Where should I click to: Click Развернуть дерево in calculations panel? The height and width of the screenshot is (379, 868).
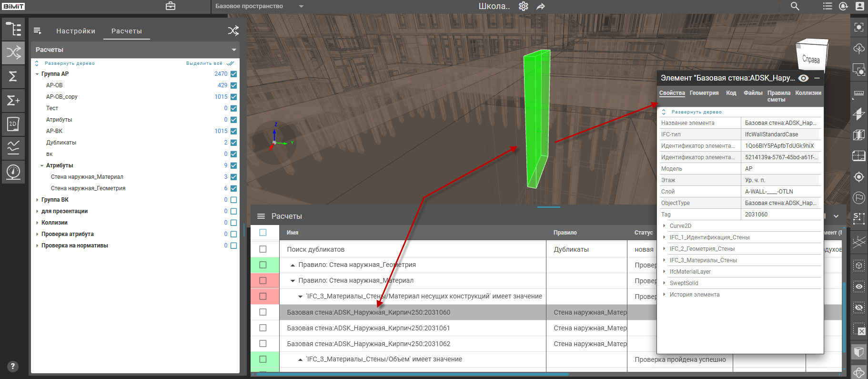tap(70, 63)
